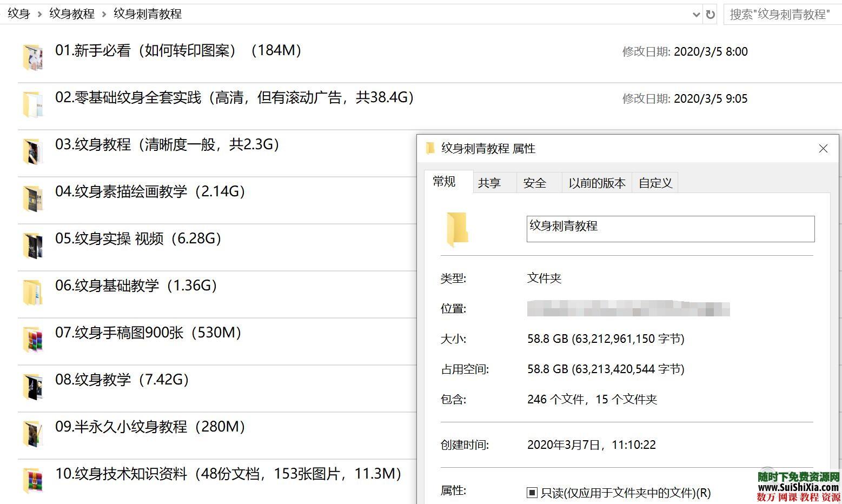
Task: Open the 自定义 tab
Action: pyautogui.click(x=654, y=182)
